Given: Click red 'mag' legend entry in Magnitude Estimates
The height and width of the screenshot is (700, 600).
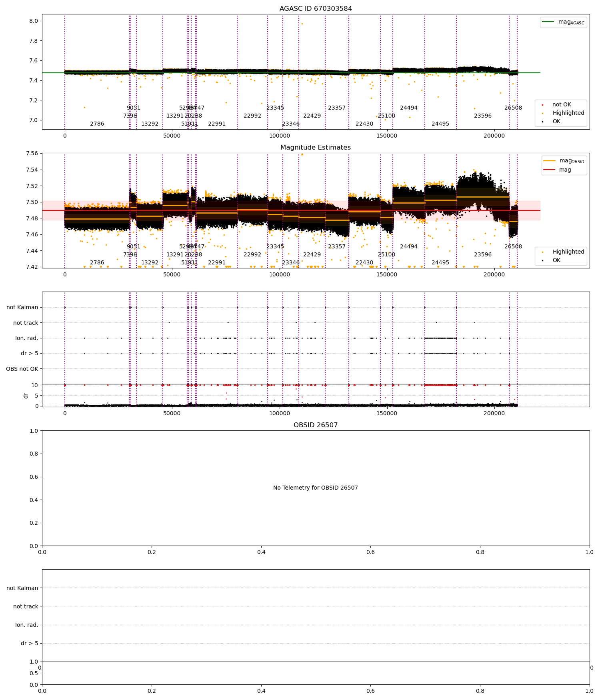Looking at the screenshot, I should click(x=557, y=170).
